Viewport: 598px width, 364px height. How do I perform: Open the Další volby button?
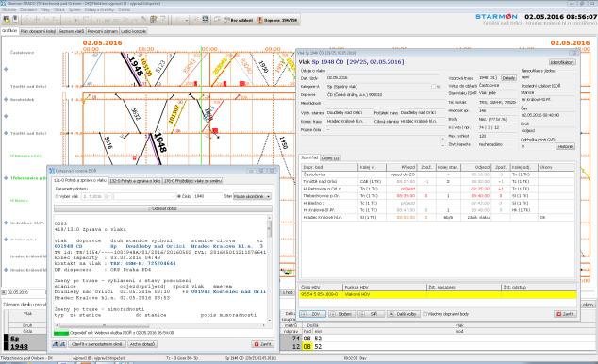tap(403, 314)
